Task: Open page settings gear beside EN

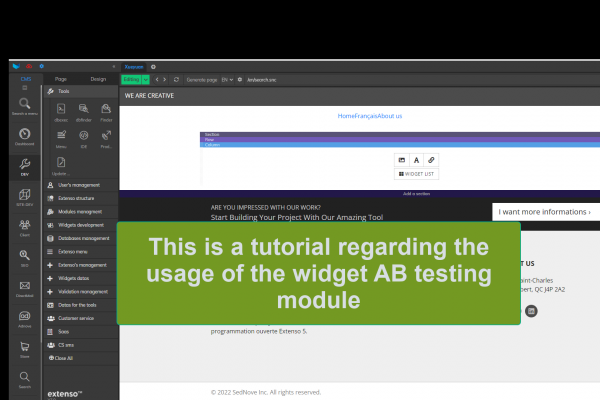Action: tap(240, 80)
